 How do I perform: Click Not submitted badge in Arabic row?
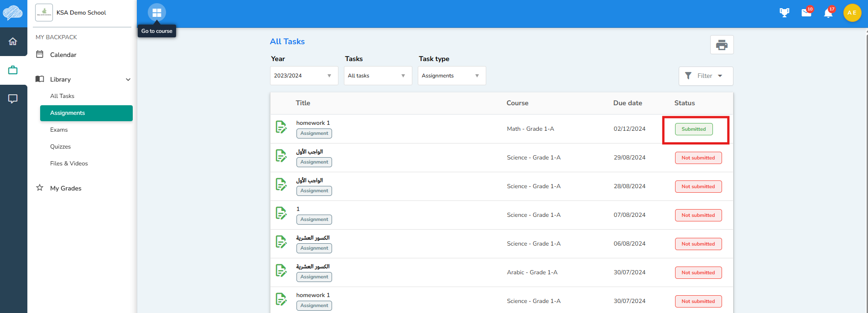tap(698, 272)
